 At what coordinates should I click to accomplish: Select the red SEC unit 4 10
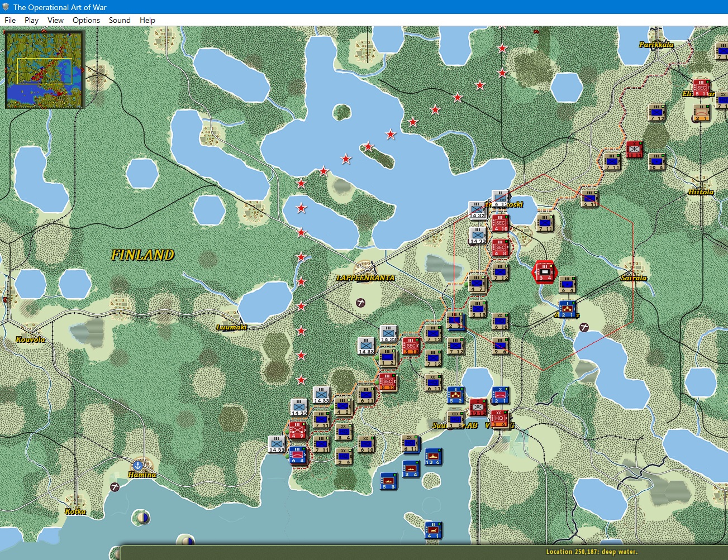point(501,223)
